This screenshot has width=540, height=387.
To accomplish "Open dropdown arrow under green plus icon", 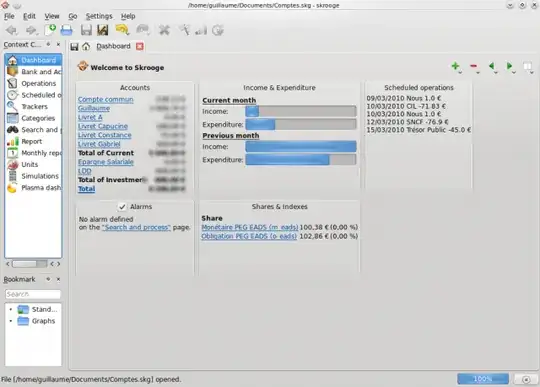I will (x=460, y=73).
